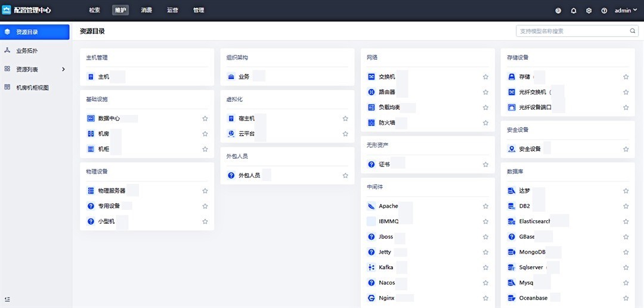Click the 数据中心 data center icon
Screen dimensions: 644x308
pyautogui.click(x=91, y=119)
